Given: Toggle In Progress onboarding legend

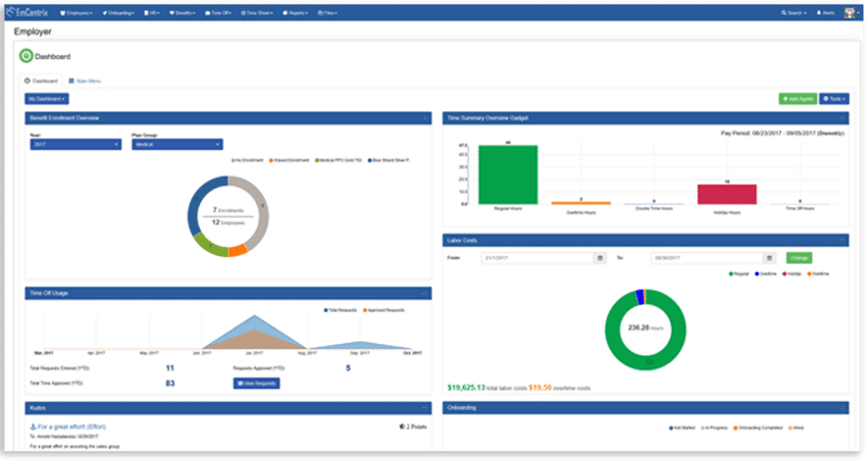Looking at the screenshot, I should [x=714, y=428].
